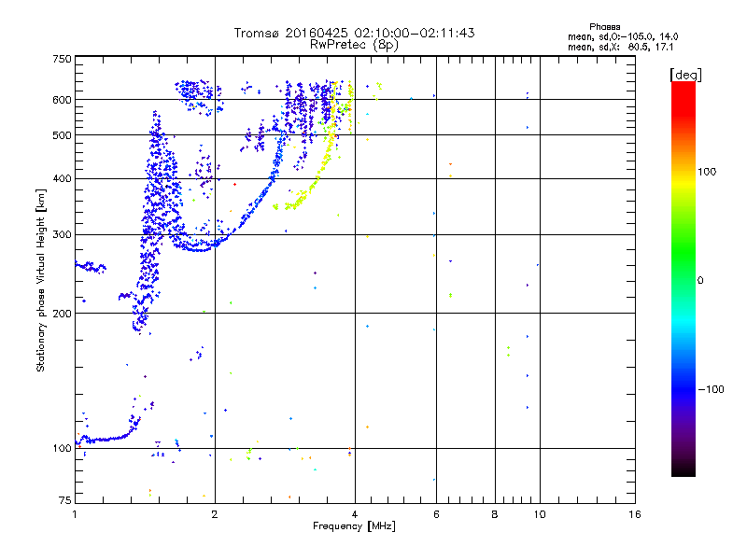Click the 'mean, sd,X: 80.5, 17.1' statistics line
This screenshot has width=747, height=560.
click(620, 48)
